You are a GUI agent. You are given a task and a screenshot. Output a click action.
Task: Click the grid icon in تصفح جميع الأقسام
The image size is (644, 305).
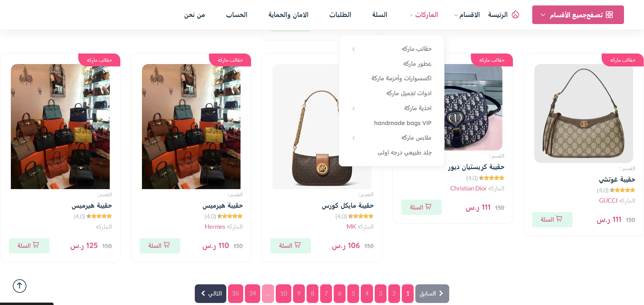click(609, 15)
